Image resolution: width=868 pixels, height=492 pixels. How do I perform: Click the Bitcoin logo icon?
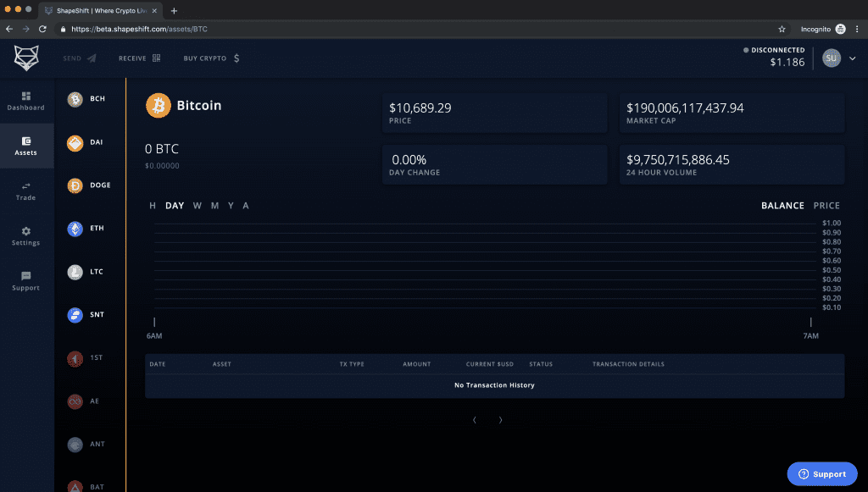pos(159,106)
